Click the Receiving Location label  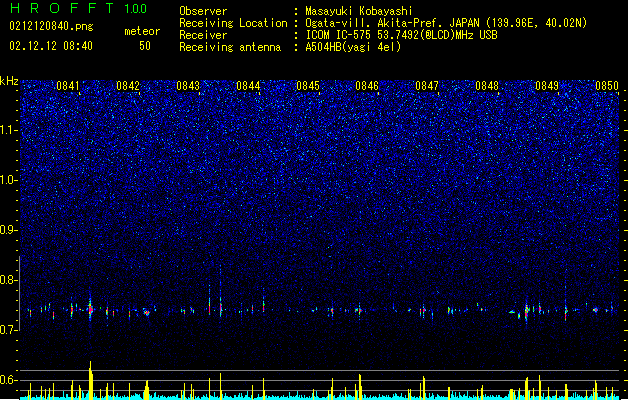(x=233, y=23)
